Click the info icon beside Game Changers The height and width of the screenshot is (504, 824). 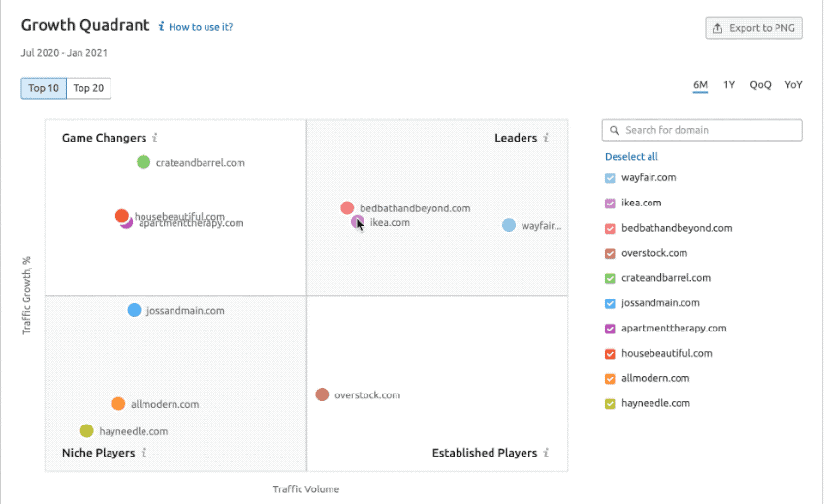155,139
